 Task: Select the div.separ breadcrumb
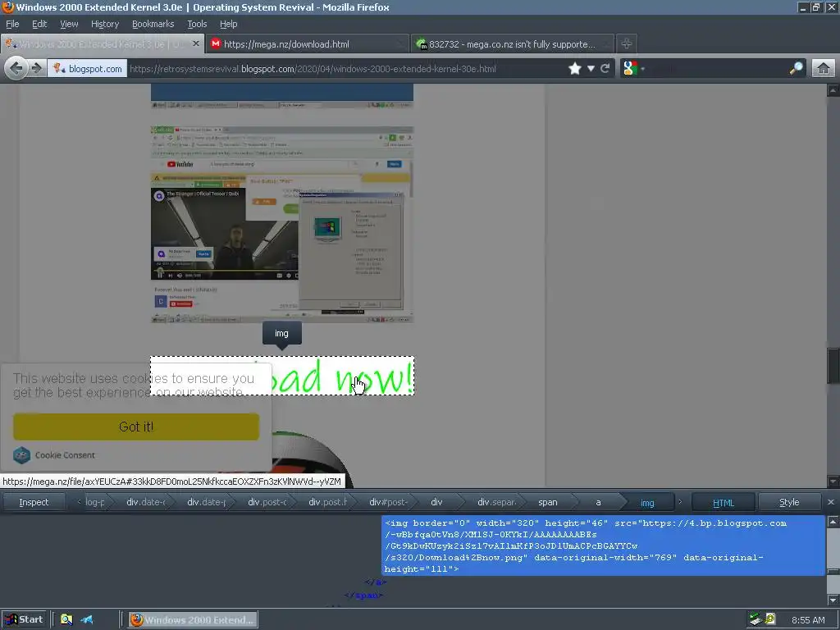coord(496,503)
